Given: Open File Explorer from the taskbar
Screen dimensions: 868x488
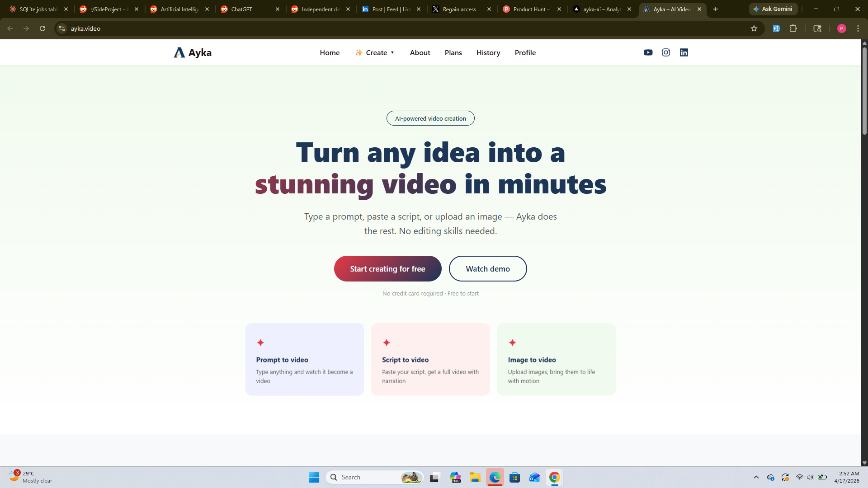Looking at the screenshot, I should tap(475, 477).
